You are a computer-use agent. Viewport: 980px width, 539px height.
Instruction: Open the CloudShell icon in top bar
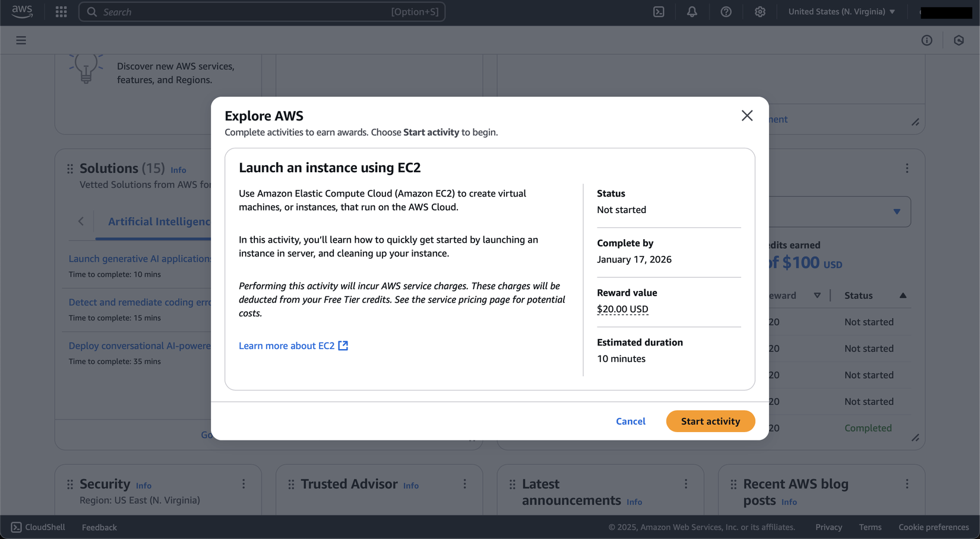click(659, 12)
